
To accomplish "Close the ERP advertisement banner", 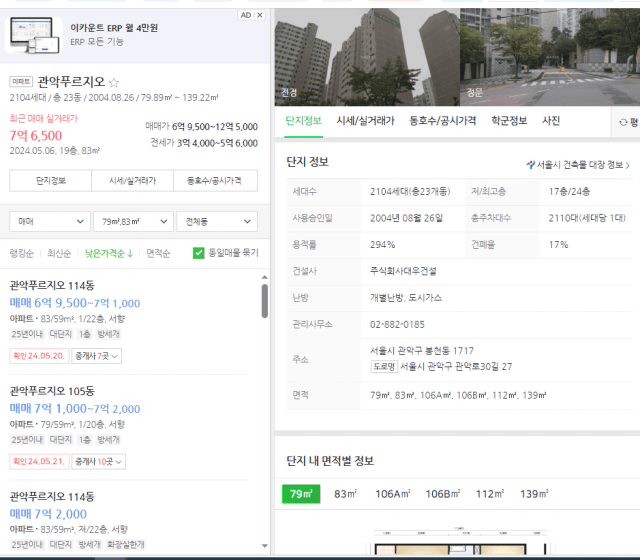I will coord(260,15).
